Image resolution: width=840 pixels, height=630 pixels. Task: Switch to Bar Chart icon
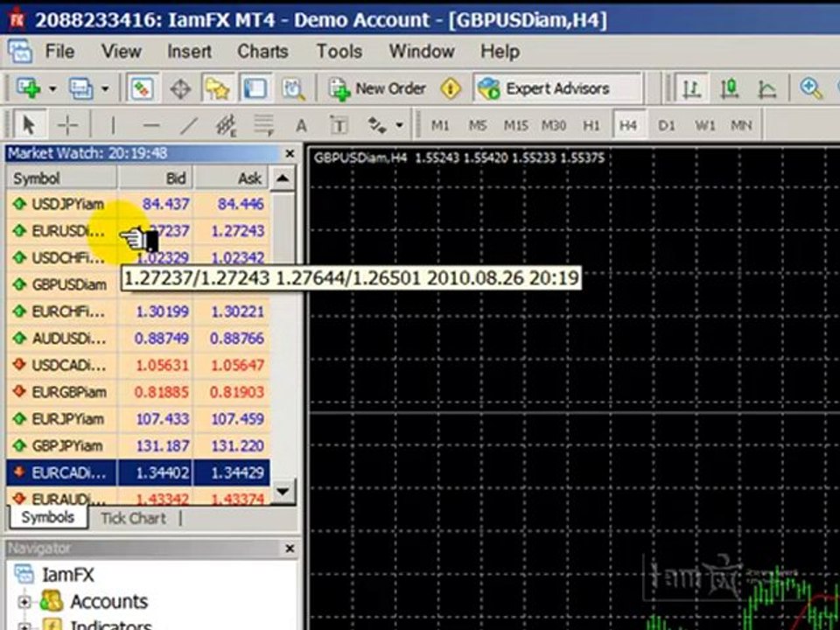(x=691, y=88)
